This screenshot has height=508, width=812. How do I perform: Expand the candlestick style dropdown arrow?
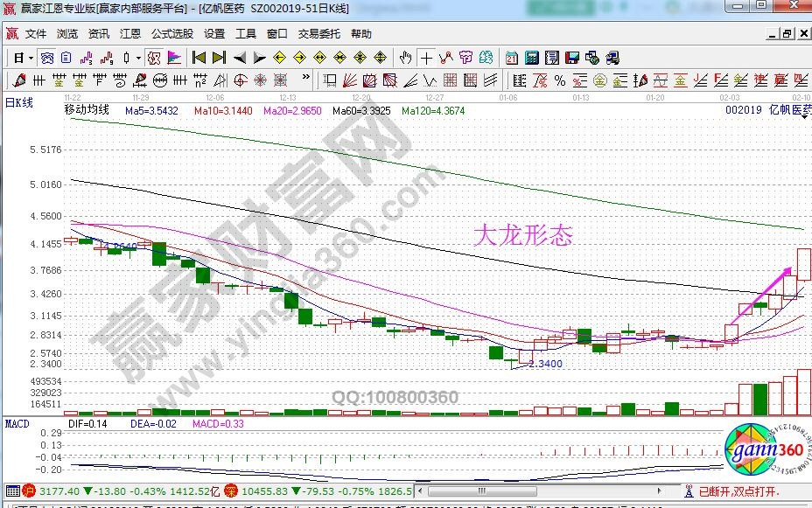click(x=138, y=59)
